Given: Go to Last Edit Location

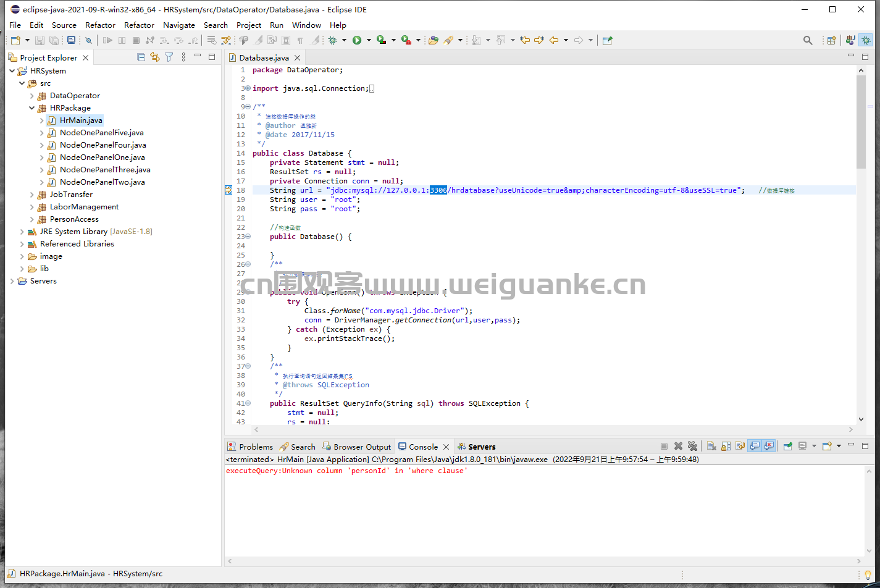Looking at the screenshot, I should point(524,40).
